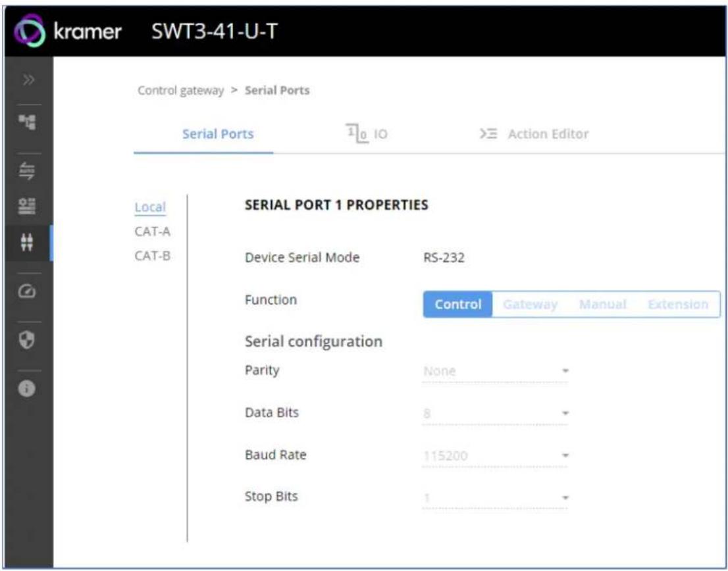Click the Action Editor tab icon

(x=488, y=134)
